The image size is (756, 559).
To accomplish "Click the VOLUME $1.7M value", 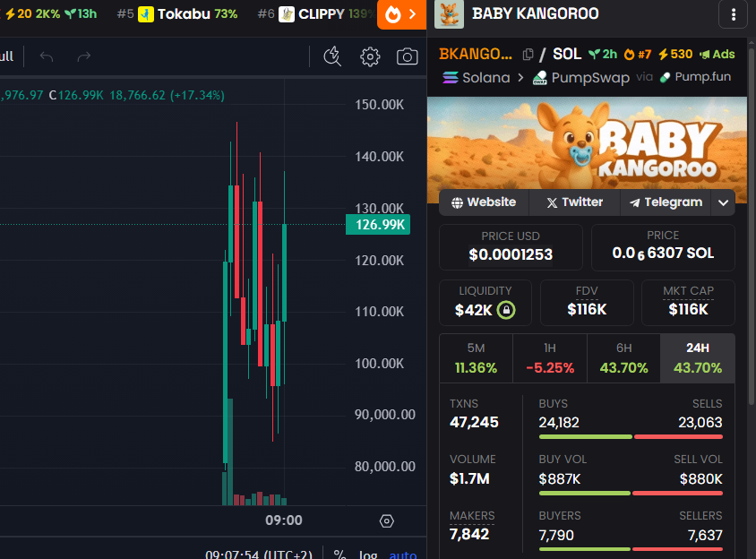I will 469,479.
